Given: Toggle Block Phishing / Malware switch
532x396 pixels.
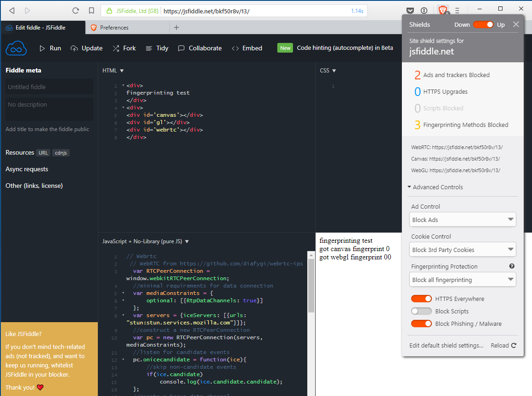Looking at the screenshot, I should coord(421,324).
